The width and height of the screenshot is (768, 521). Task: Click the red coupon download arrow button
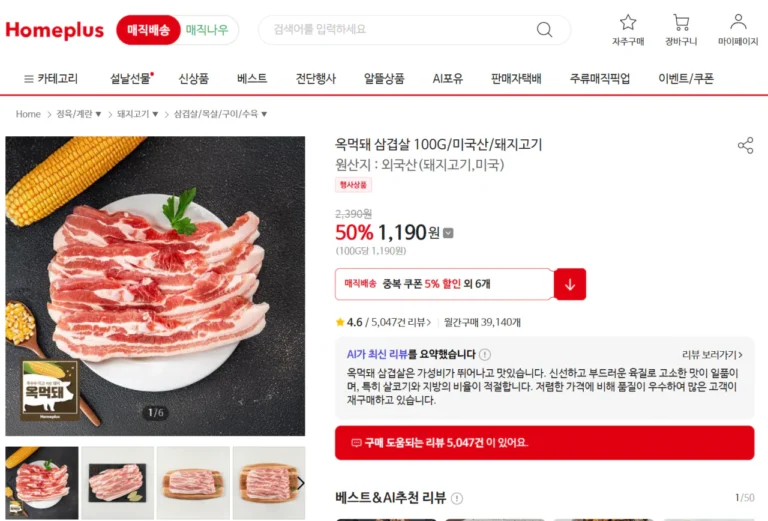click(x=570, y=284)
